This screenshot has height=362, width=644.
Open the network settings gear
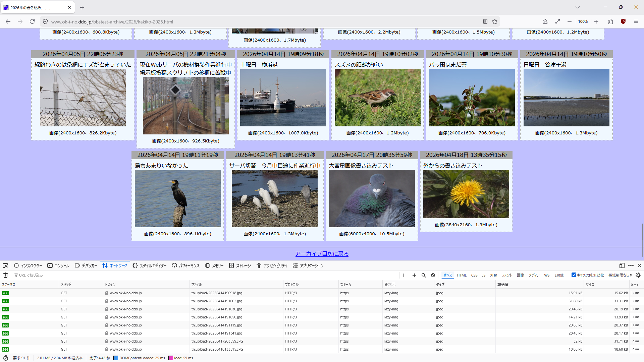click(638, 275)
